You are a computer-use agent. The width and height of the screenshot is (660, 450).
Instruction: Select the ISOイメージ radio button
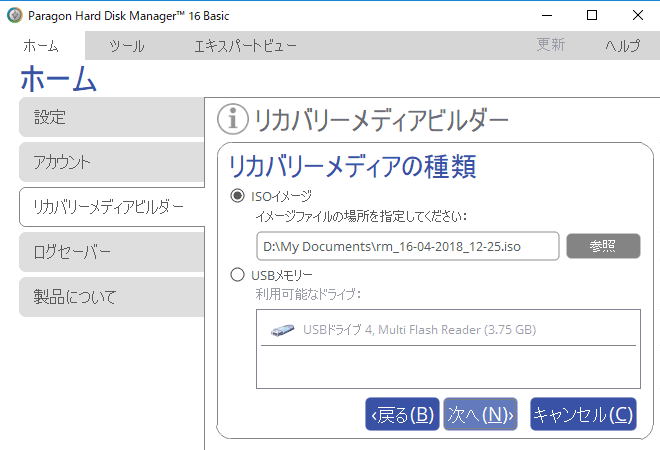(237, 196)
